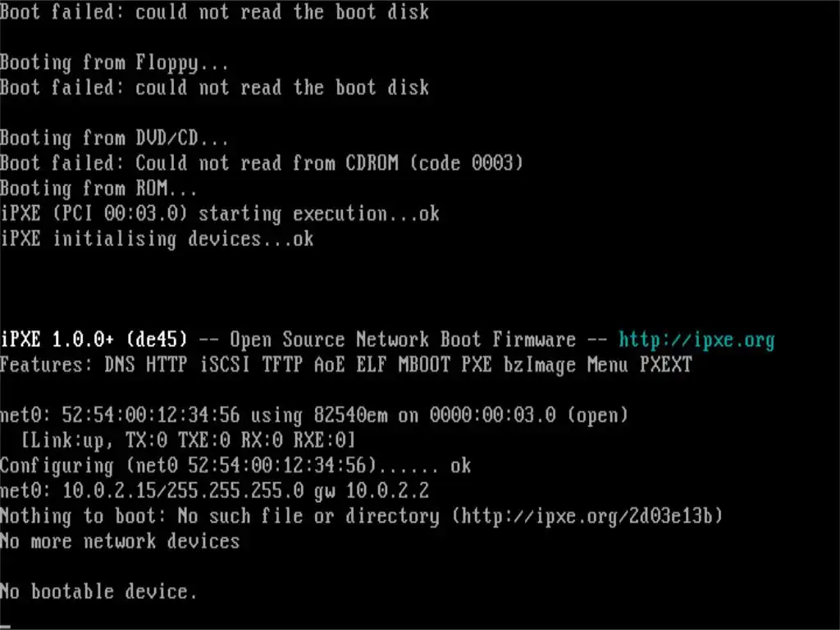This screenshot has height=630, width=840.
Task: Click the 'bzImage' feature word
Action: [x=540, y=365]
